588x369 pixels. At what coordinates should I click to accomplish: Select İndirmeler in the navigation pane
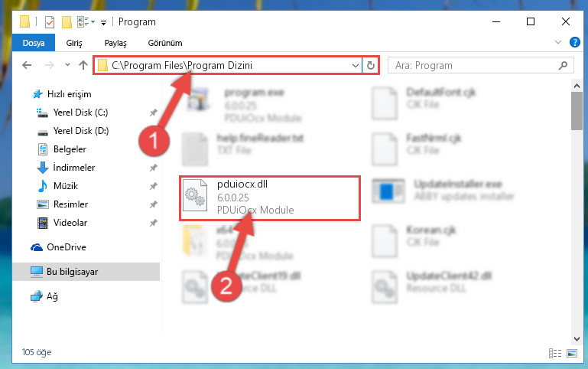[x=74, y=168]
